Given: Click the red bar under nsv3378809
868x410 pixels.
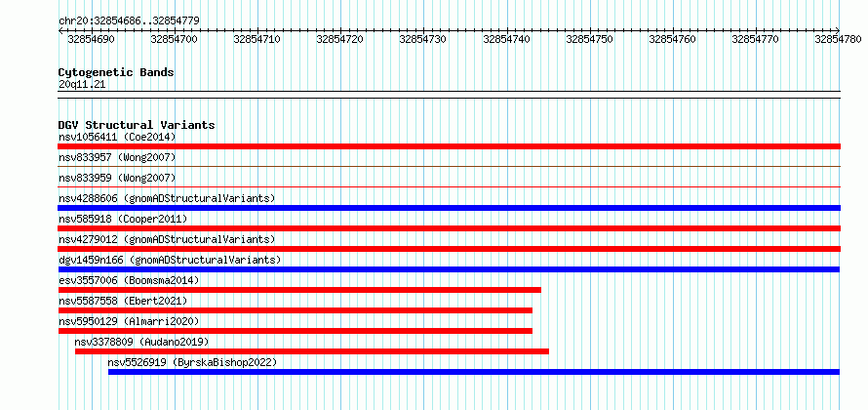Looking at the screenshot, I should (x=312, y=351).
